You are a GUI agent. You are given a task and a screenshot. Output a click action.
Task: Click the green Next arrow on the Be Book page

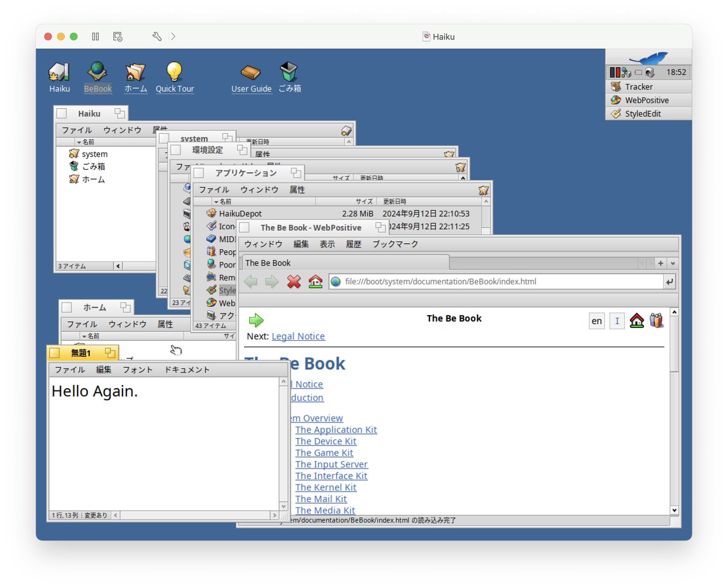(256, 321)
